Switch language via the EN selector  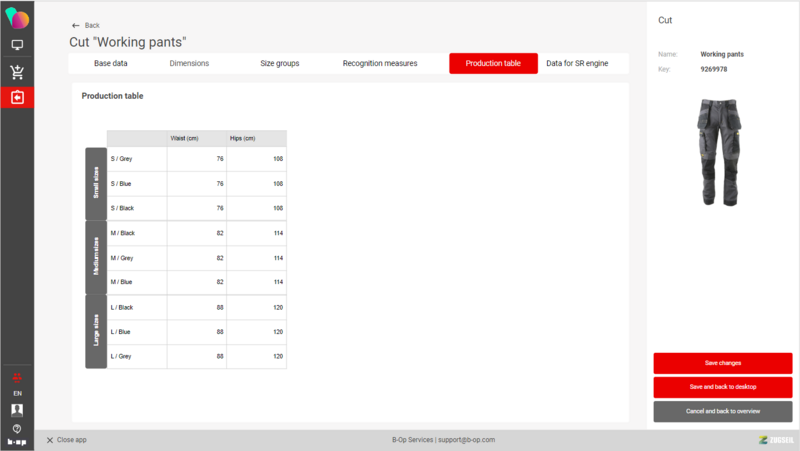pos(17,393)
